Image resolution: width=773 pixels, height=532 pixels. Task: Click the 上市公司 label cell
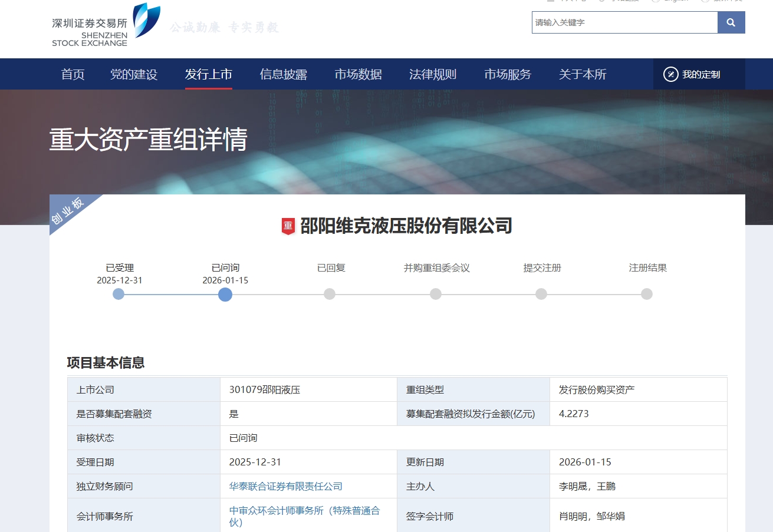coord(144,389)
